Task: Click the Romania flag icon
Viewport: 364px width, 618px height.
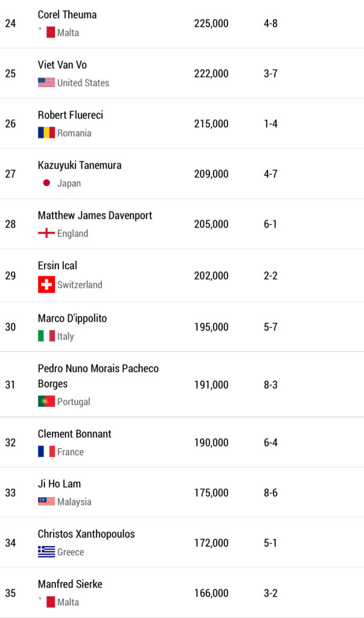Action: [46, 133]
